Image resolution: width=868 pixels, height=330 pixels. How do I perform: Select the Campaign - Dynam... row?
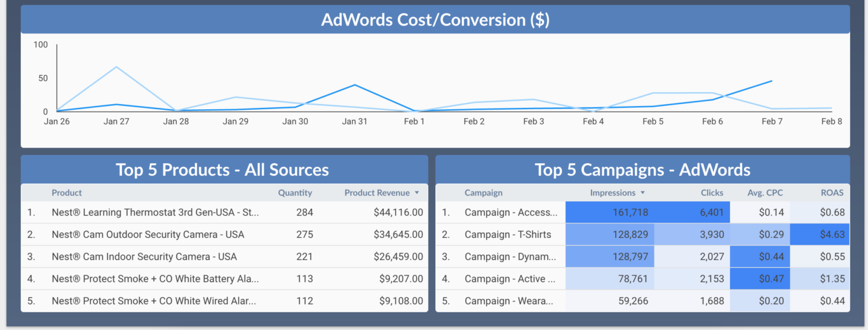(x=642, y=256)
